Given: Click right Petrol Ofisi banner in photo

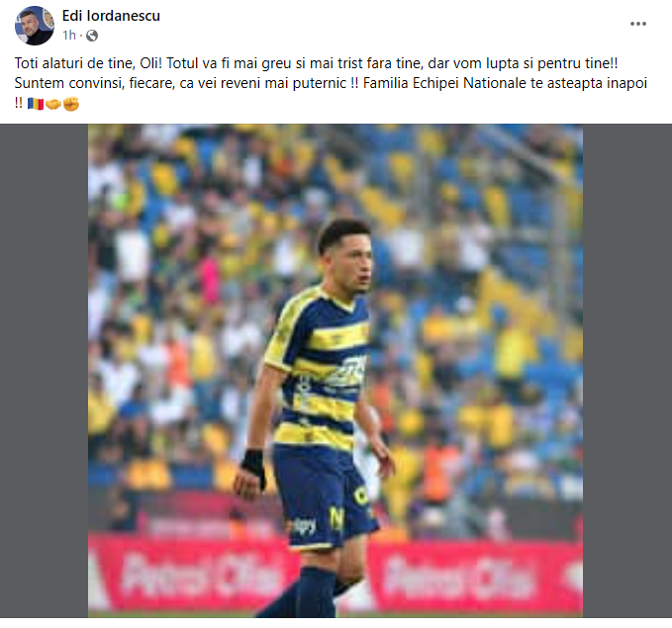Looking at the screenshot, I should [459, 576].
